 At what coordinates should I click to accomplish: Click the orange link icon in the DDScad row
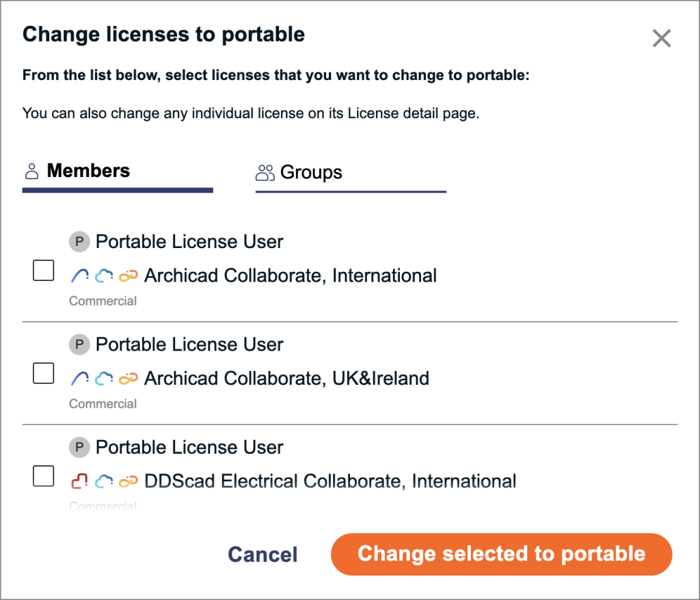(x=128, y=482)
